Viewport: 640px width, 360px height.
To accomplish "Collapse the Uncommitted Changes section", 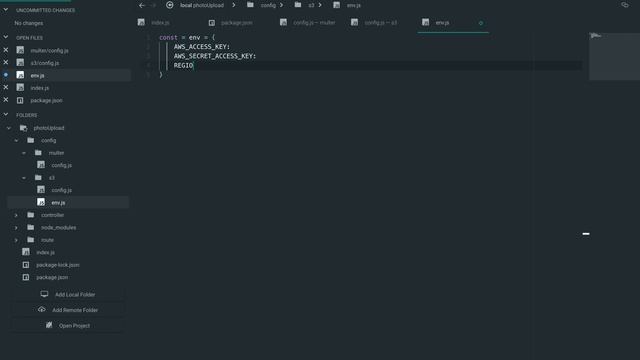I will click(x=6, y=9).
